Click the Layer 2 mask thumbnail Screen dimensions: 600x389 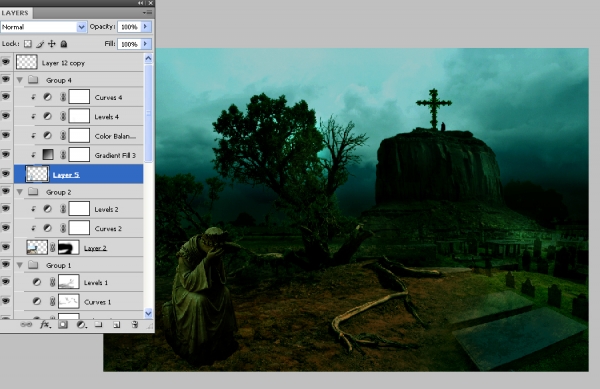tap(68, 247)
